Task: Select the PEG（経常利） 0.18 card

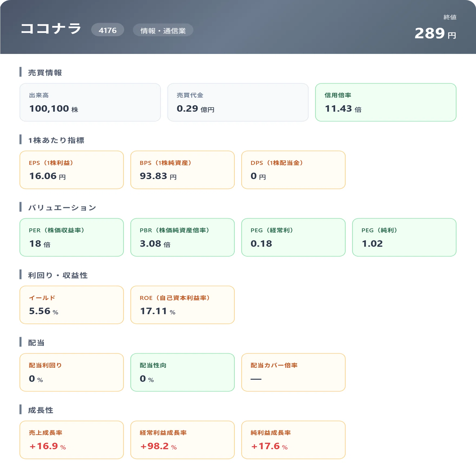Action: 293,237
